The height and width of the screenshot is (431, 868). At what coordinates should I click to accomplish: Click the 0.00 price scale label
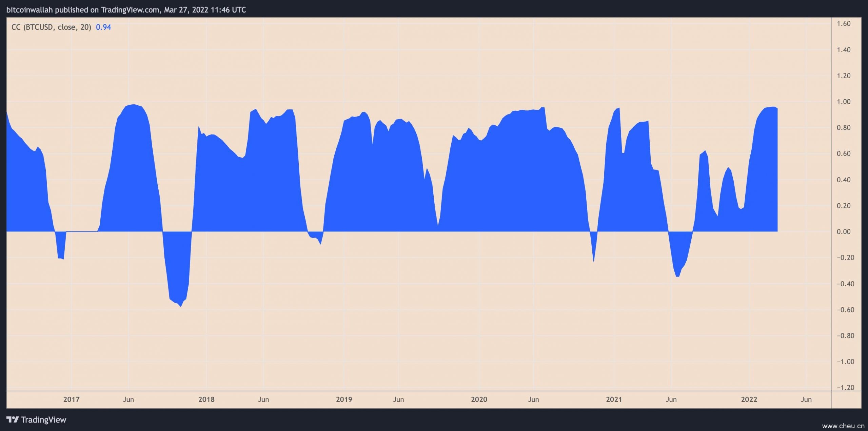(x=843, y=232)
